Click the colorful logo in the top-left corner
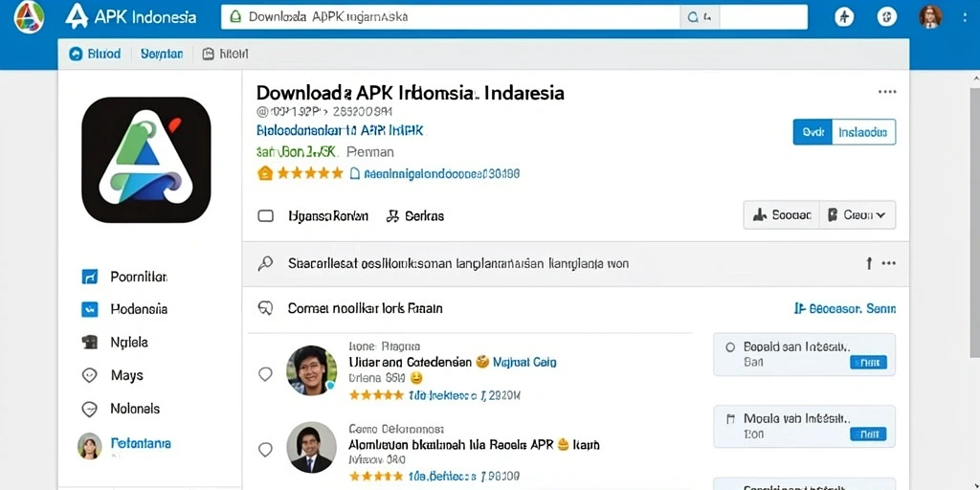Screen dimensions: 980x490 pyautogui.click(x=29, y=17)
